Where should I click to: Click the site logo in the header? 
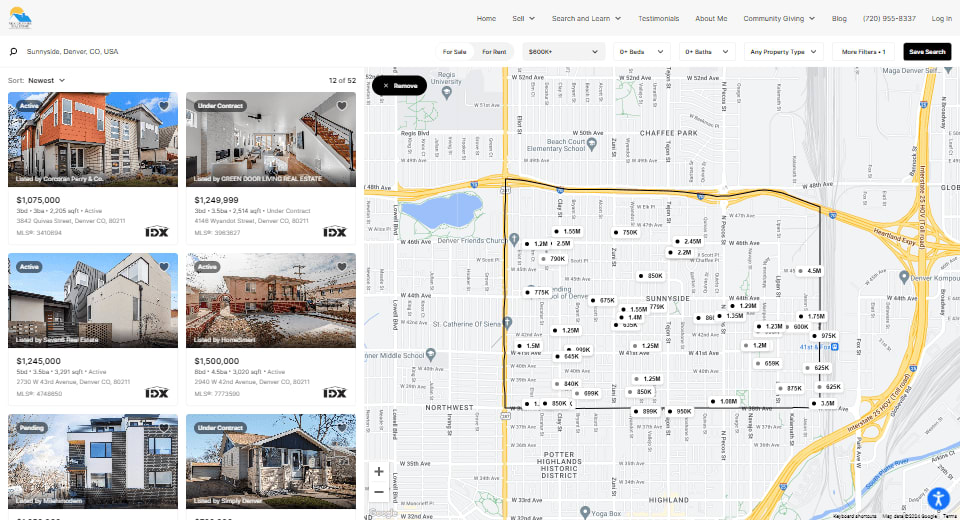tap(20, 18)
